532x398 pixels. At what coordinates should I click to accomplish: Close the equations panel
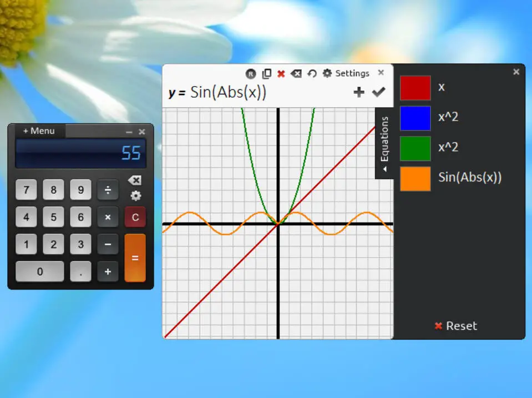coord(516,72)
